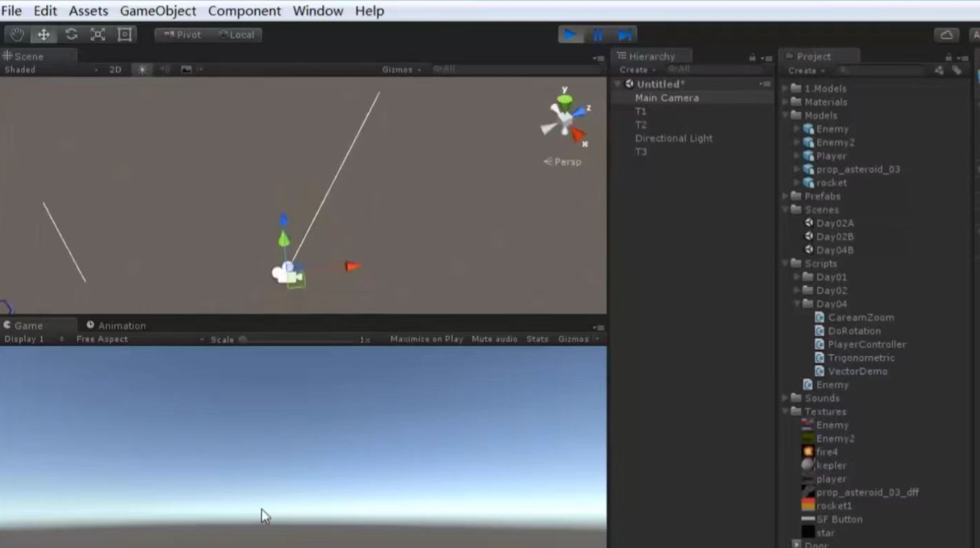Open the Assets menu
The width and height of the screenshot is (980, 548).
coord(88,11)
